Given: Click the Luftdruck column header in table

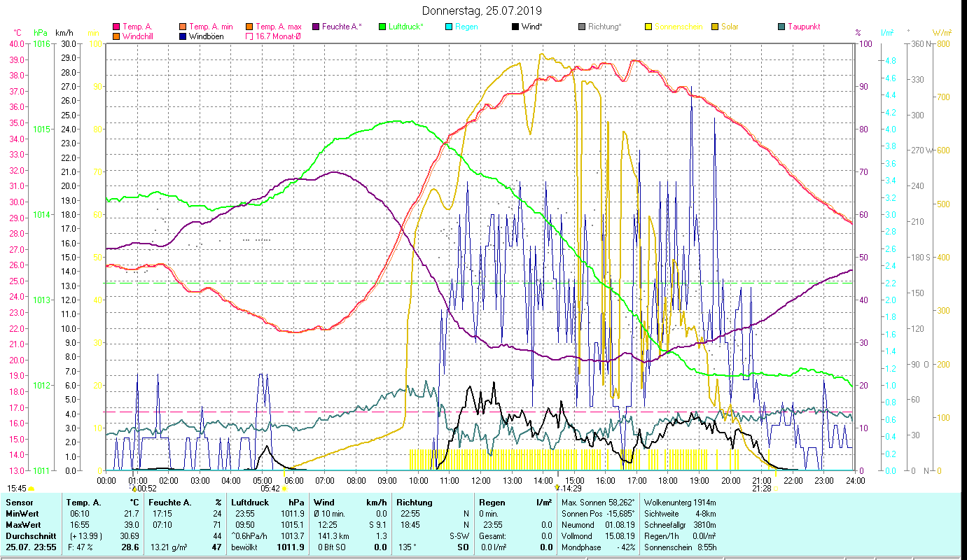Looking at the screenshot, I should (249, 503).
